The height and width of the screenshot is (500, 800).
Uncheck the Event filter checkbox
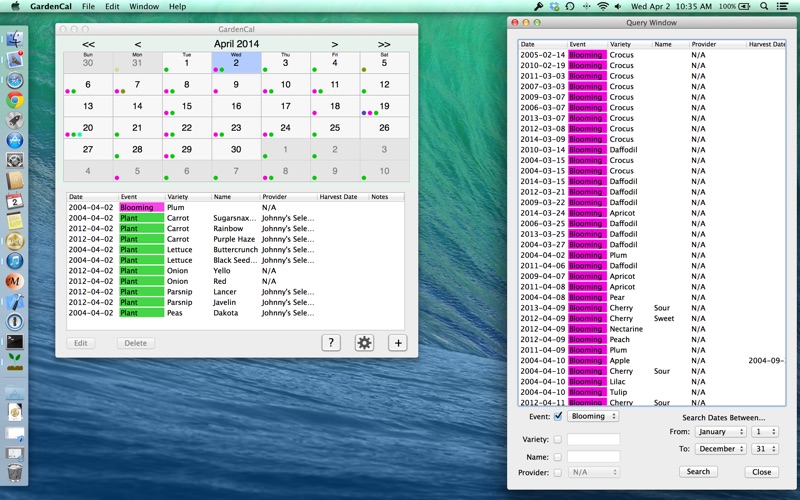pos(558,416)
